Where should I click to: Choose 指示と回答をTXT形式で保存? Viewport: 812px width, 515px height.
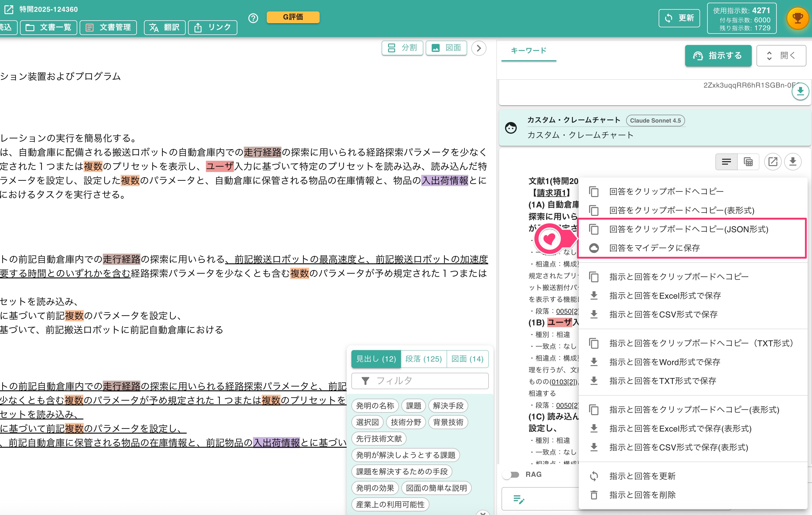click(x=693, y=381)
